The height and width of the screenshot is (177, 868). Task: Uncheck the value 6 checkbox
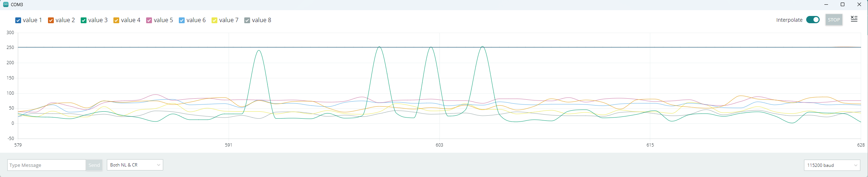pyautogui.click(x=182, y=20)
